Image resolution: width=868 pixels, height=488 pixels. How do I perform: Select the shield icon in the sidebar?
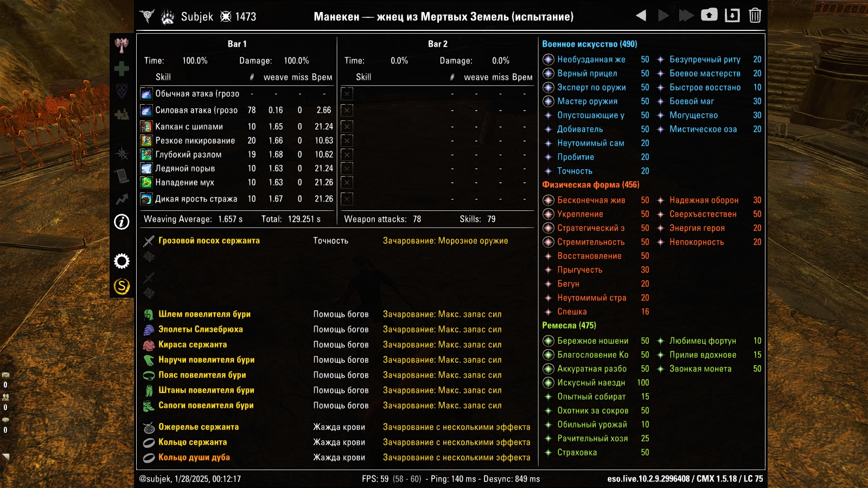122,91
